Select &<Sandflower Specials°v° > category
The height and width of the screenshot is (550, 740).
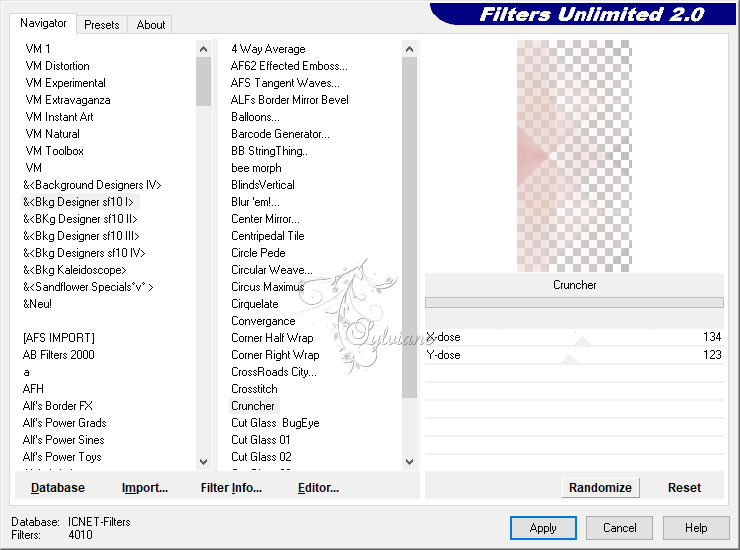[x=88, y=287]
